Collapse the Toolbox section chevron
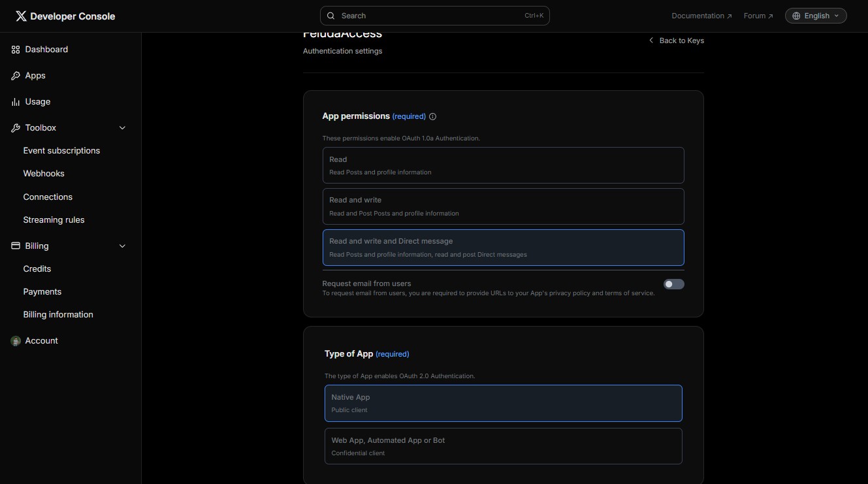Viewport: 868px width, 484px height. tap(122, 128)
